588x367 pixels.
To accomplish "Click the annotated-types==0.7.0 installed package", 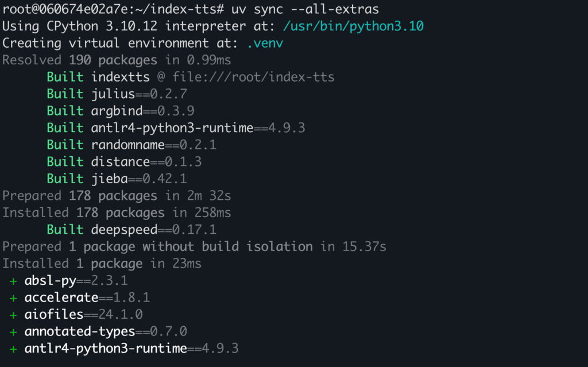I will [x=105, y=331].
